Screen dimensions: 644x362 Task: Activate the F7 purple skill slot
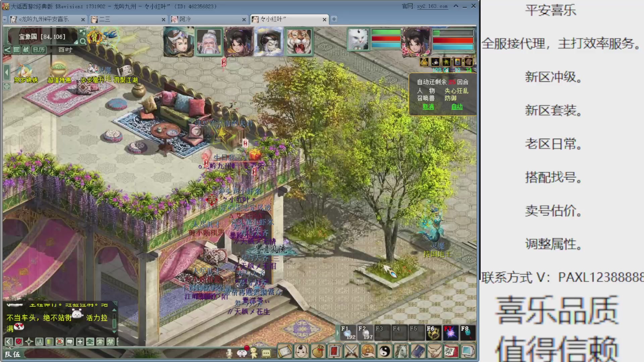click(451, 332)
